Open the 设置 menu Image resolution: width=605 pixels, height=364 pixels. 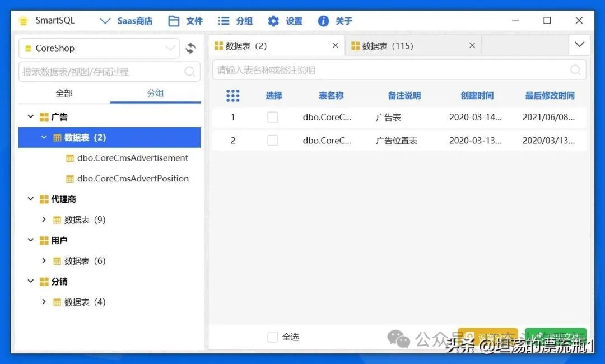point(285,21)
